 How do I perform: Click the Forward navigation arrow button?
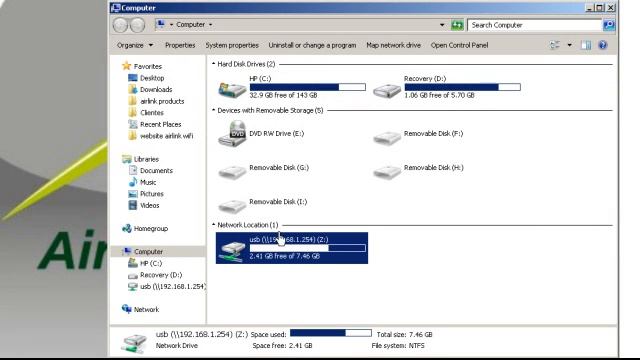[138, 25]
